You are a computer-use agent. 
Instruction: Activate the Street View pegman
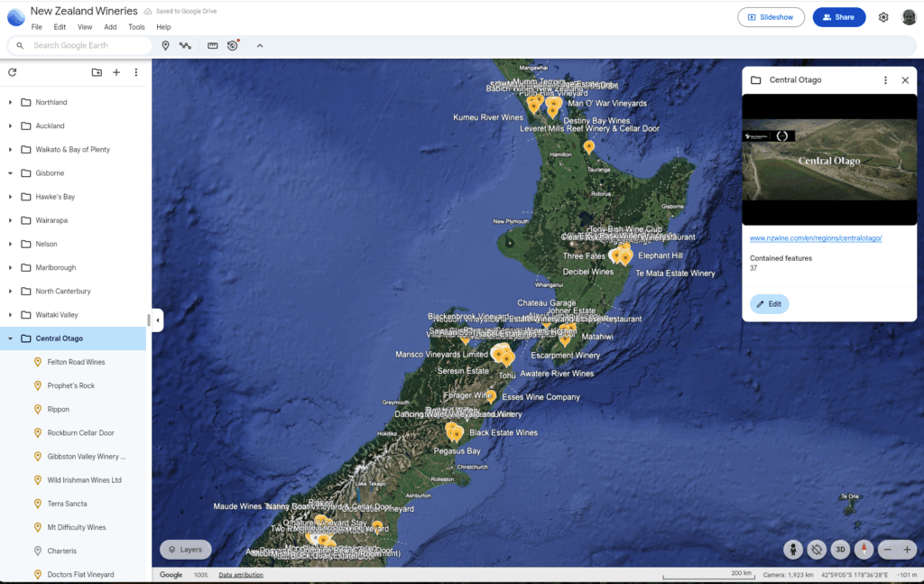[x=793, y=550]
